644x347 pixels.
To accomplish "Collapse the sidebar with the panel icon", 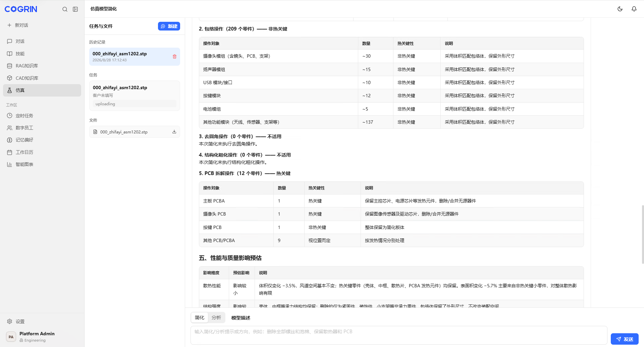I will (x=75, y=9).
